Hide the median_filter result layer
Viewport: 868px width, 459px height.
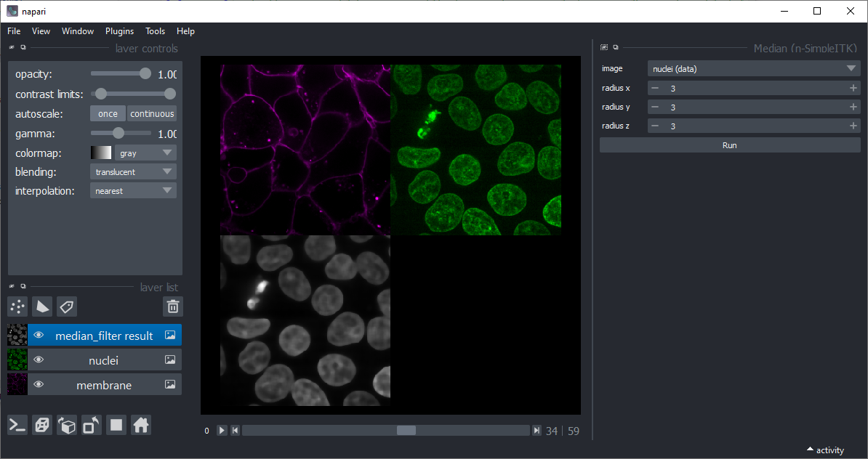tap(39, 335)
